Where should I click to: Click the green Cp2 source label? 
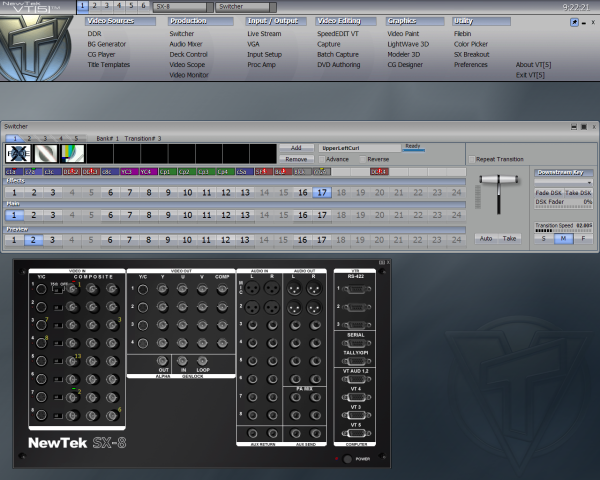pos(187,171)
